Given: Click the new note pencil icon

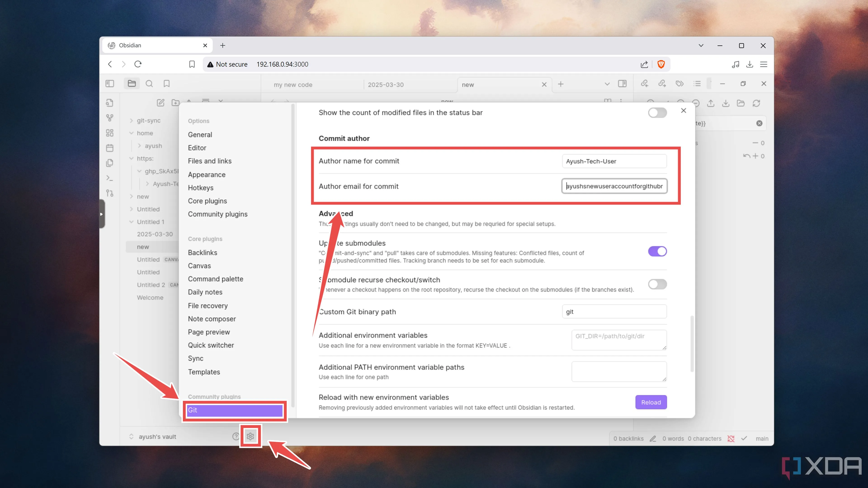Looking at the screenshot, I should [160, 102].
